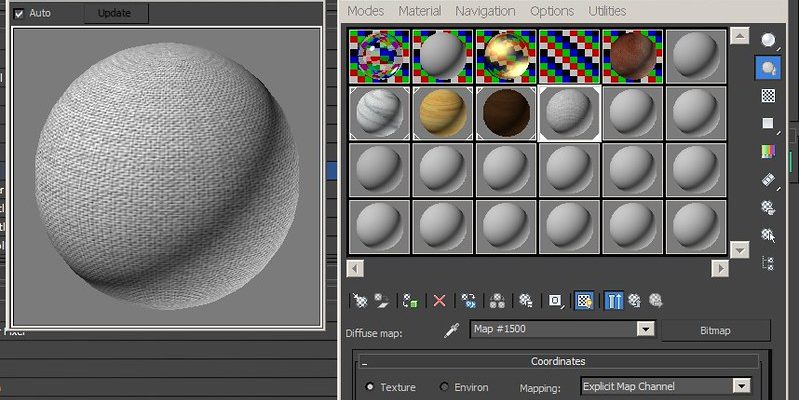
Task: Click Assign Material to Selection icon
Action: (x=409, y=300)
